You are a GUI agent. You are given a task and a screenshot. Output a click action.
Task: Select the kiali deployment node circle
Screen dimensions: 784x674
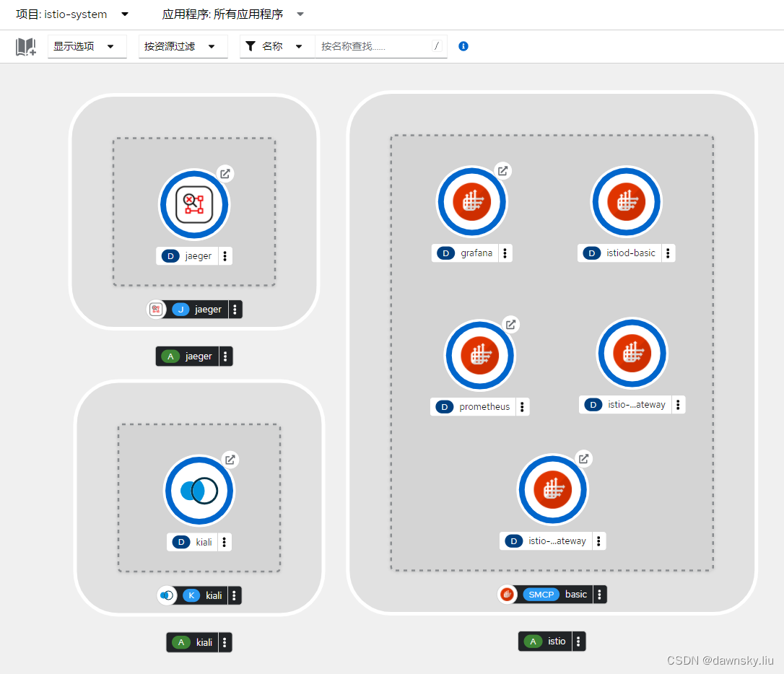point(199,491)
